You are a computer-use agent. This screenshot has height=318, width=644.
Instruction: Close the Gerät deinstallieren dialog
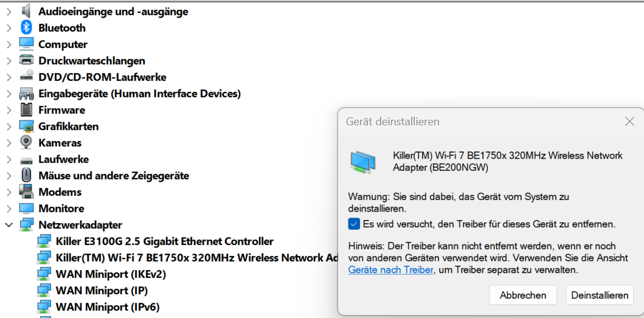click(x=629, y=121)
